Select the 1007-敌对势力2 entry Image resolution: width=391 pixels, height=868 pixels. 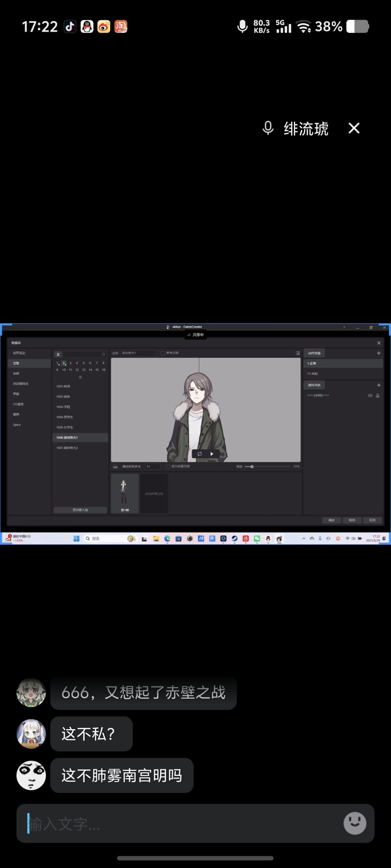coord(80,448)
